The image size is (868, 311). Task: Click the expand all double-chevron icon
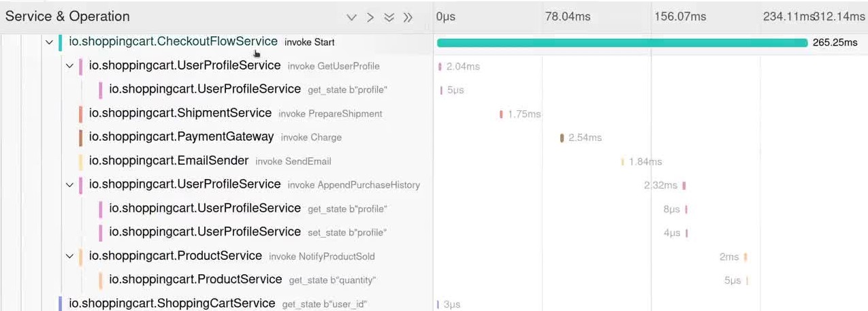(389, 17)
